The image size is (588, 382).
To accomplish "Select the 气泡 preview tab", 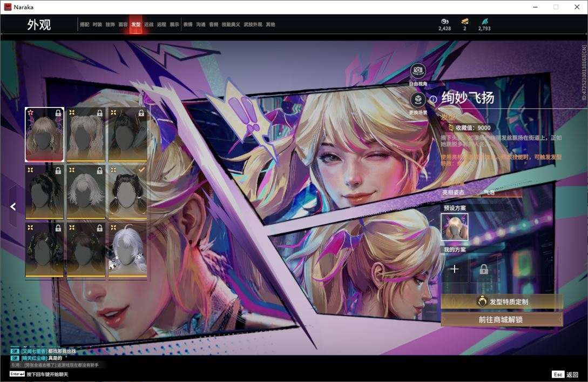I will [x=489, y=192].
